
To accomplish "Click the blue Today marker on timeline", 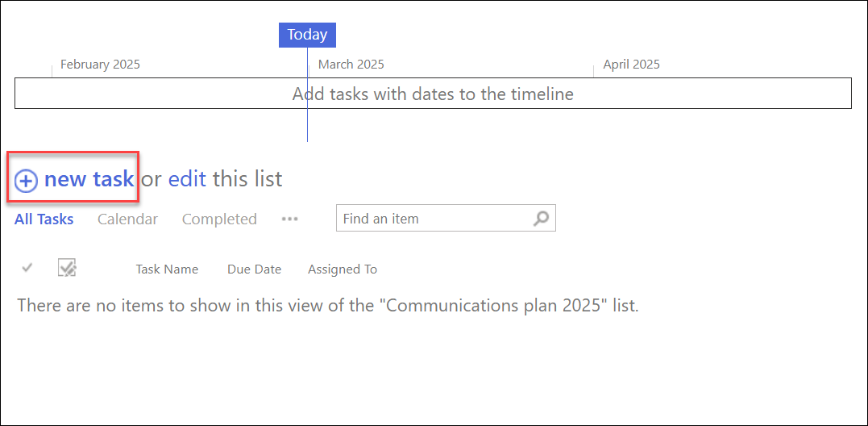I will pos(307,35).
